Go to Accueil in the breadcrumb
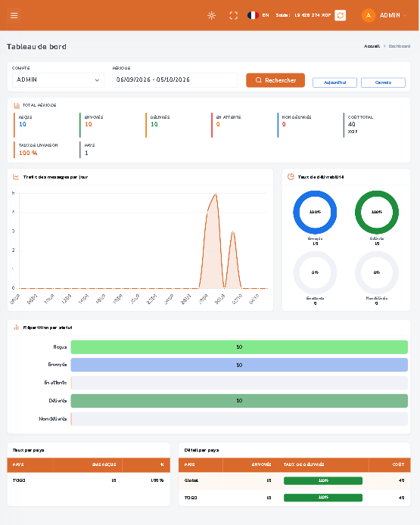 pos(372,46)
